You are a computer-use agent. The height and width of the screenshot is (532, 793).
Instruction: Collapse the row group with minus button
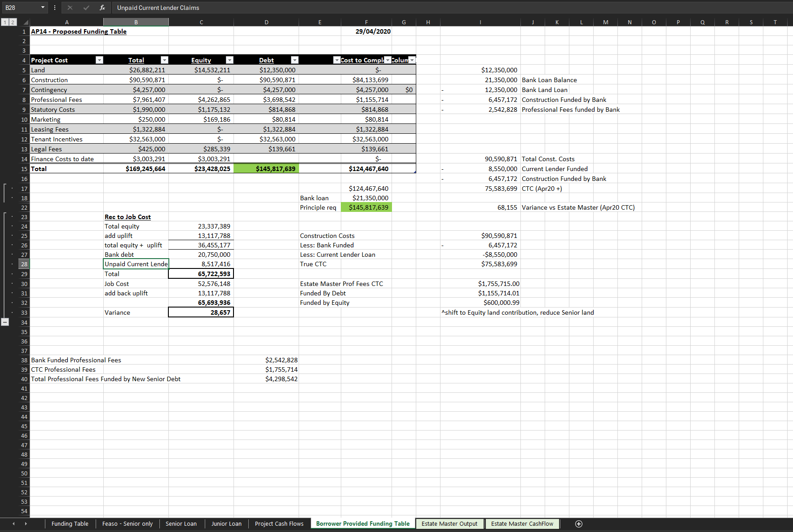(x=4, y=322)
